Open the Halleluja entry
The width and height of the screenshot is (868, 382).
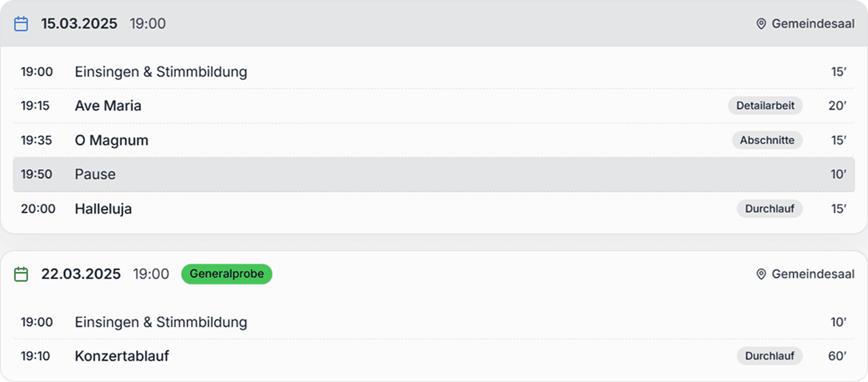tap(103, 209)
